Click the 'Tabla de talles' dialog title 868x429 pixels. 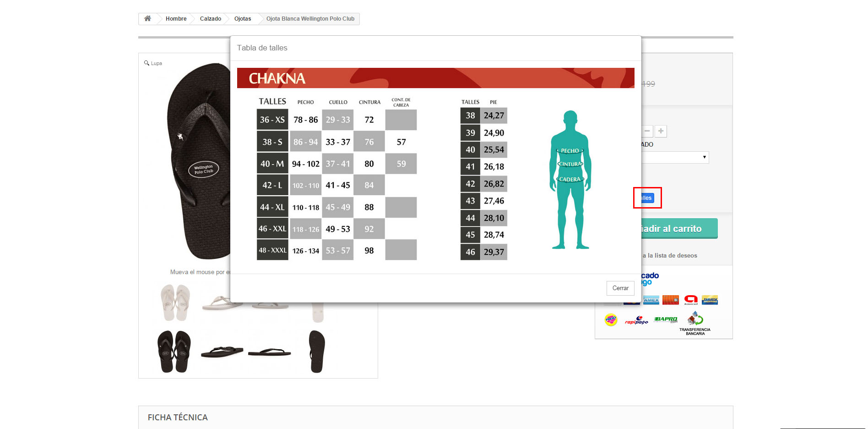coord(262,48)
